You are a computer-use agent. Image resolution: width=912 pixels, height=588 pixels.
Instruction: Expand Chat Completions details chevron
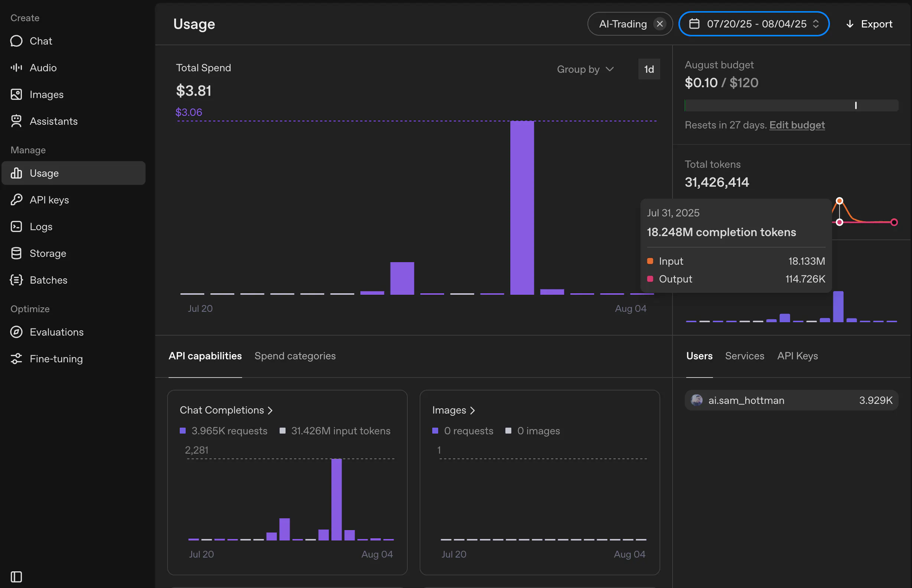(x=270, y=410)
